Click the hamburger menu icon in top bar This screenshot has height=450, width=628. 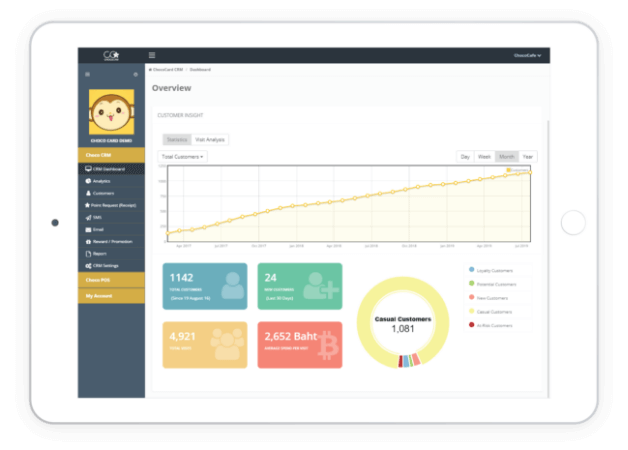pos(151,55)
